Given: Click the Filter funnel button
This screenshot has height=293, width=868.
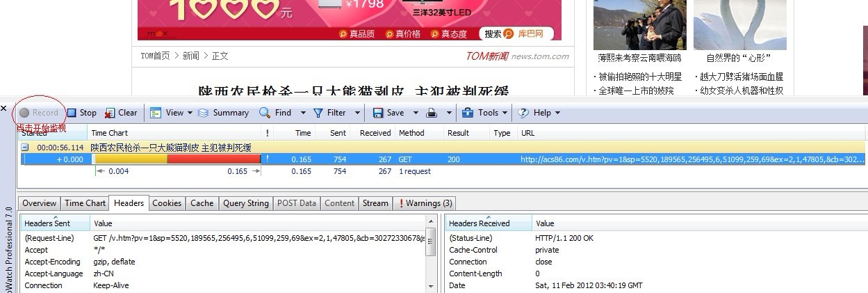Looking at the screenshot, I should click(329, 113).
